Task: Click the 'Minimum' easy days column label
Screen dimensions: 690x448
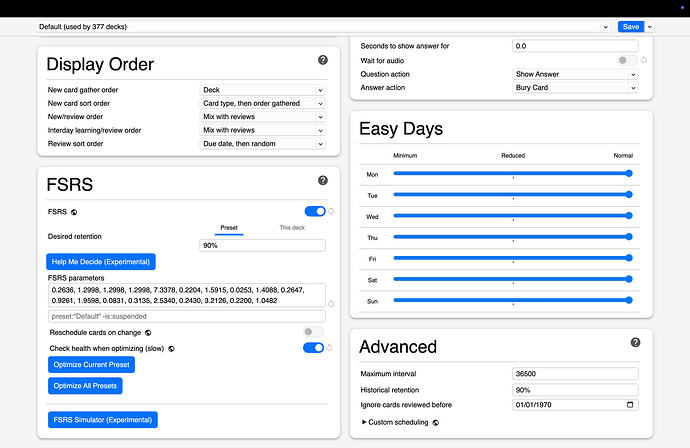Action: point(405,156)
